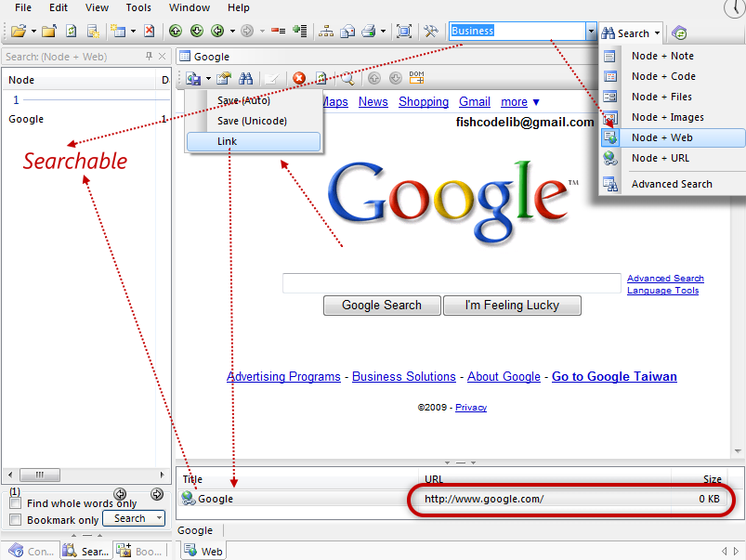Enable Find whole words only checkbox
The width and height of the screenshot is (746, 560).
pos(16,503)
